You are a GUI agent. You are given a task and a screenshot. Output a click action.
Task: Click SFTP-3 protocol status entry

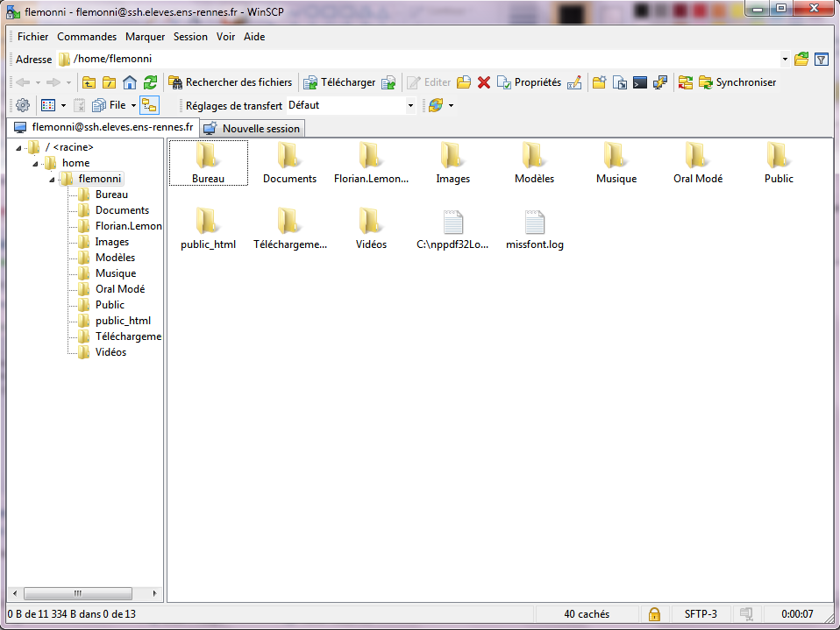[701, 614]
